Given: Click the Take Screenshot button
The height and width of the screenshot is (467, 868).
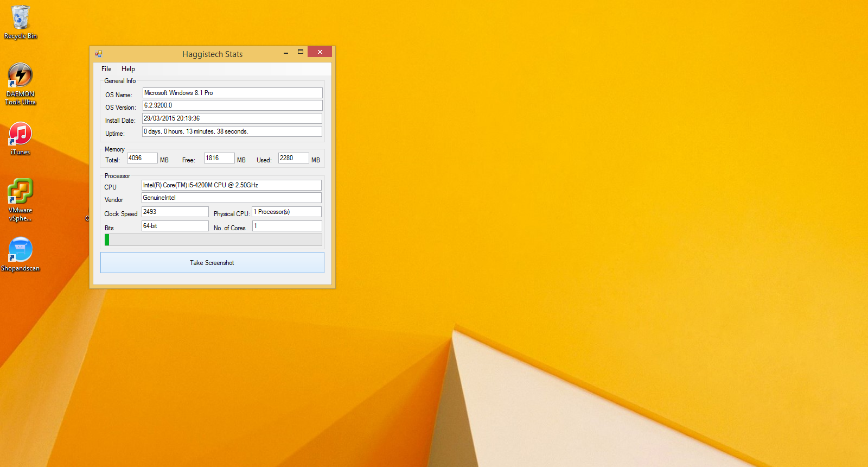Looking at the screenshot, I should click(x=212, y=263).
